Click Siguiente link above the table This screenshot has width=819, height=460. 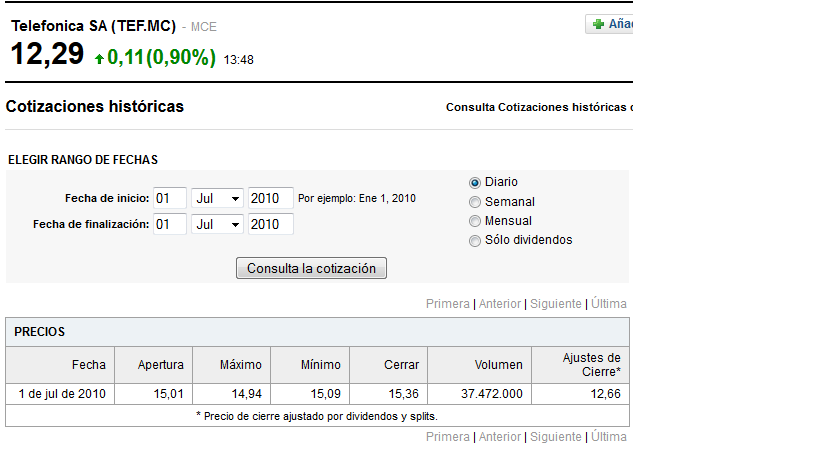[x=556, y=304]
